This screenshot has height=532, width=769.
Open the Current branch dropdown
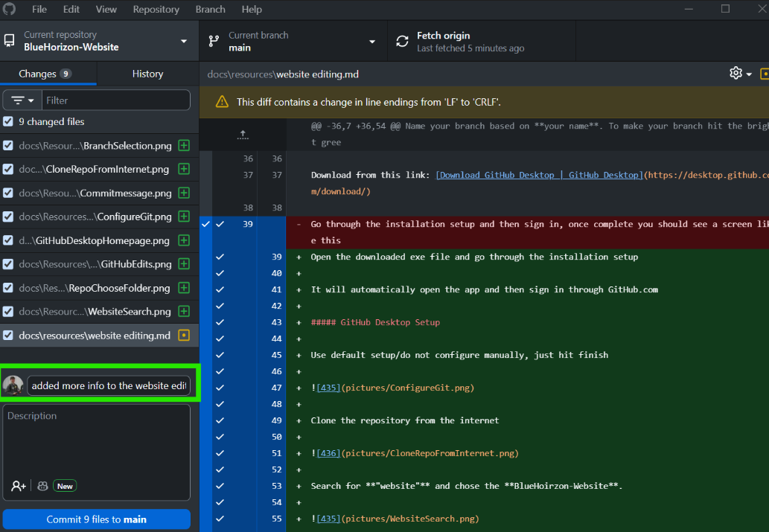293,41
